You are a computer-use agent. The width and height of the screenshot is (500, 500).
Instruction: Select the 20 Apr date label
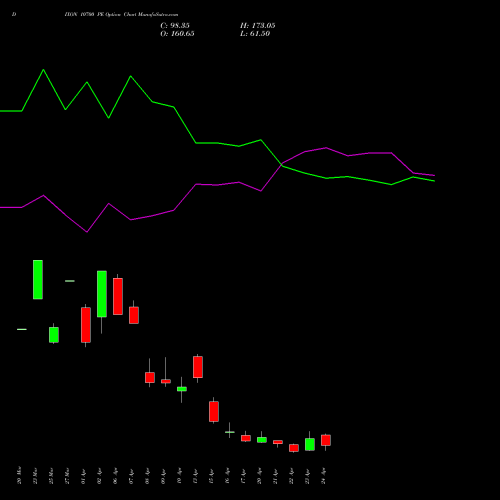click(x=259, y=476)
